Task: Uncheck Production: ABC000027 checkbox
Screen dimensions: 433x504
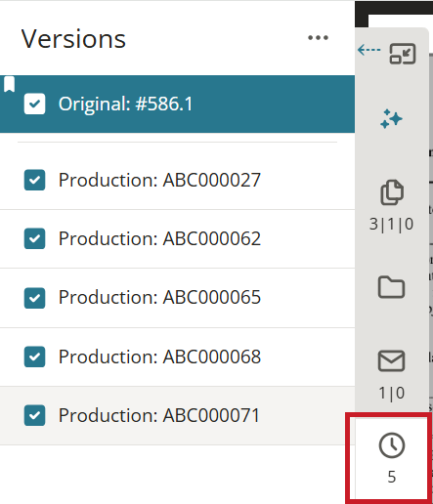Action: click(x=34, y=180)
